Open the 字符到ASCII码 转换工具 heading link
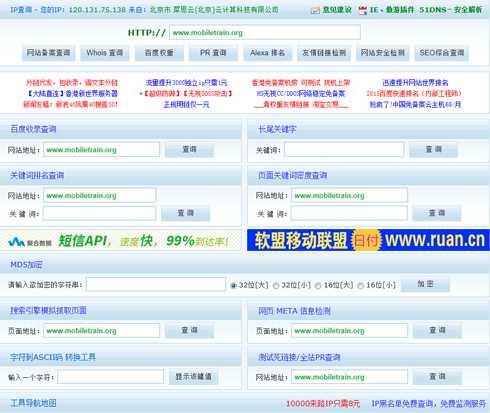The height and width of the screenshot is (413, 490). [53, 357]
